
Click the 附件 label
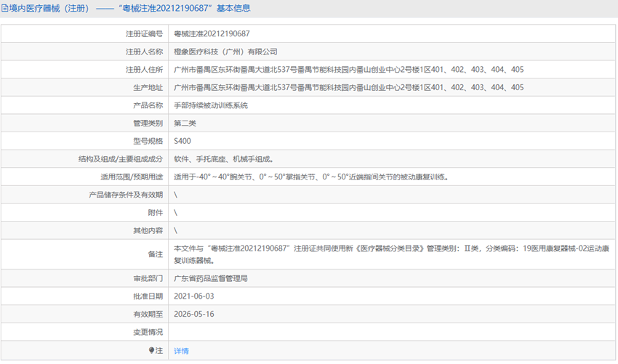(156, 213)
